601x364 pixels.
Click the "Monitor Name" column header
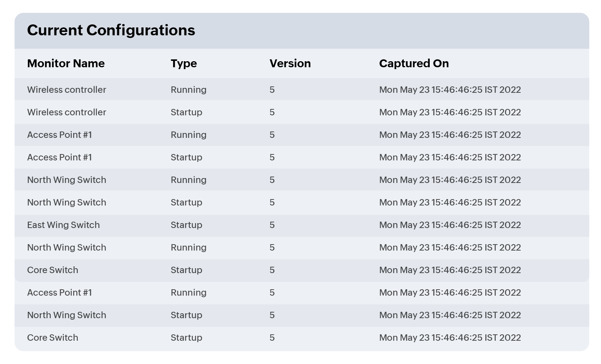66,63
